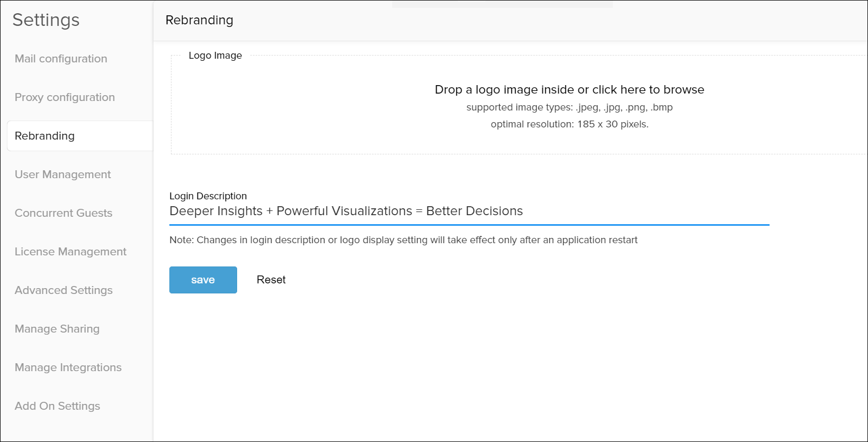Focus the Login Description text field
Screen dimensions: 868x442
pyautogui.click(x=469, y=211)
